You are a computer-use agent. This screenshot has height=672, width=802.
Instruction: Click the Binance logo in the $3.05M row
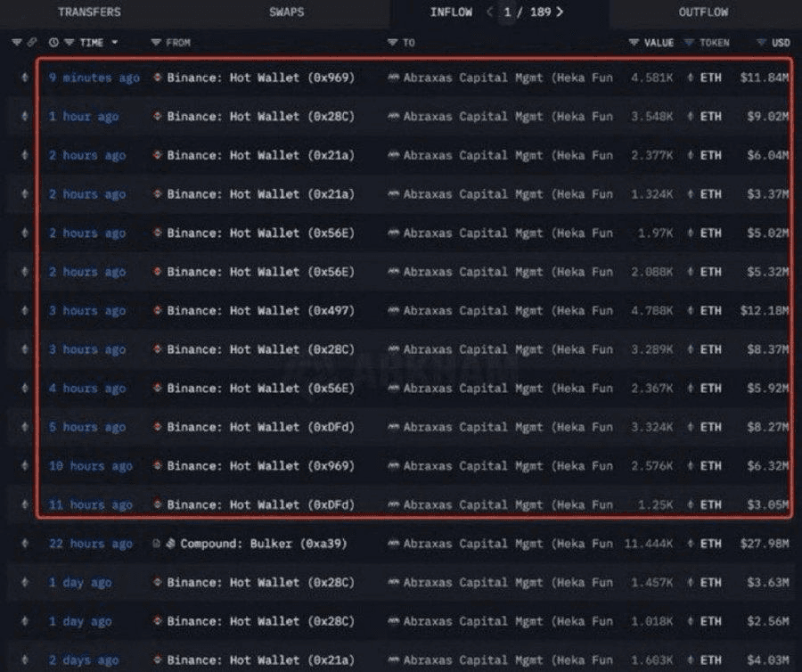(158, 504)
